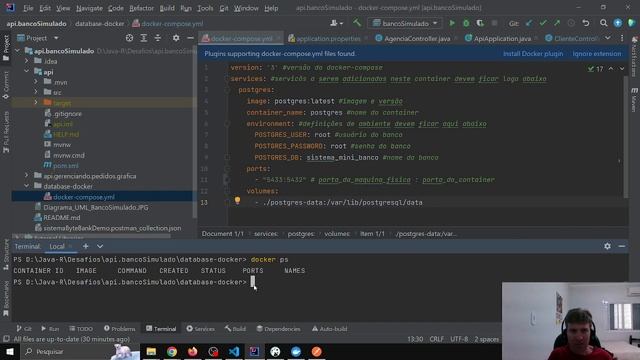Open the Auto-build tool window
Viewport: 640px width, 360px height.
[329, 329]
